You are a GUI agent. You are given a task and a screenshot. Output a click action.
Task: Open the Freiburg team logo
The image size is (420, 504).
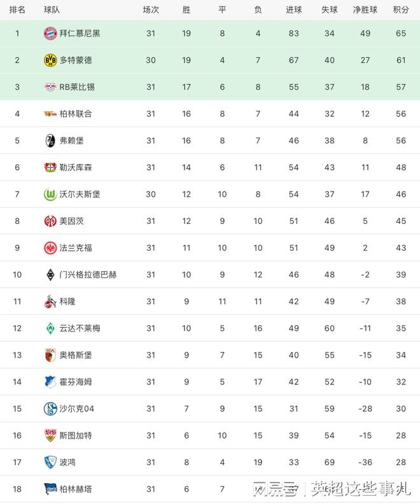[50, 141]
